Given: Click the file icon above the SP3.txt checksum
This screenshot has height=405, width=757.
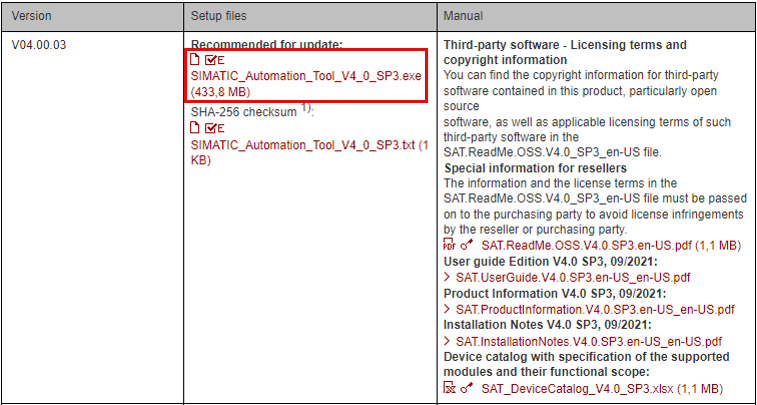Looking at the screenshot, I should [195, 128].
